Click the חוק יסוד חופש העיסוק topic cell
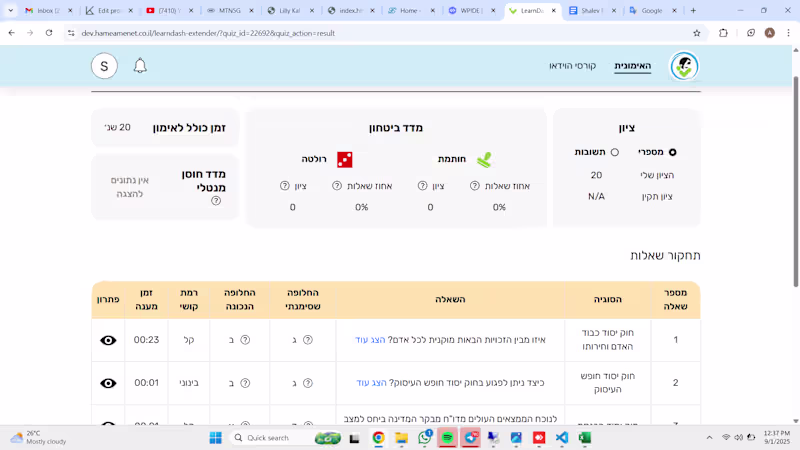This screenshot has width=800, height=450. (x=608, y=383)
